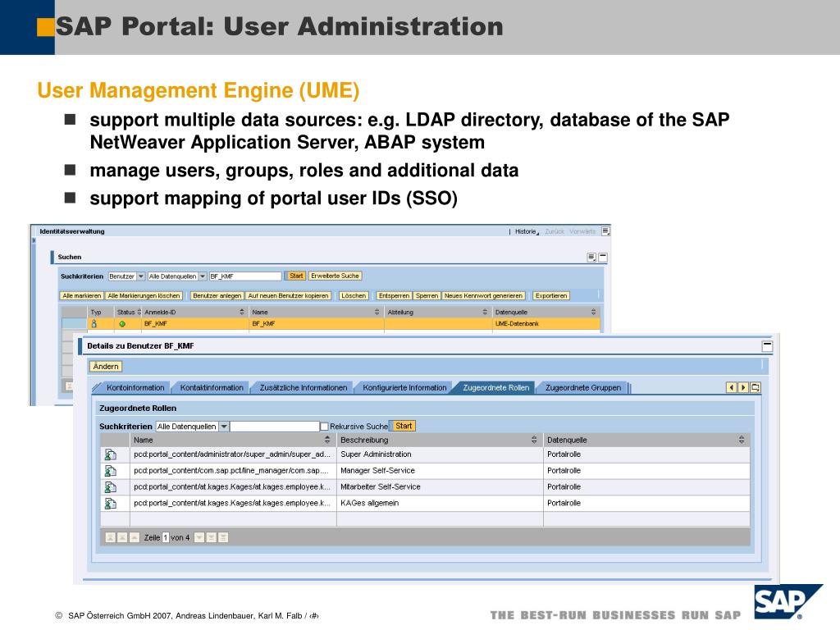Sort the user results by the Name column
The width and height of the screenshot is (840, 630).
click(x=377, y=312)
